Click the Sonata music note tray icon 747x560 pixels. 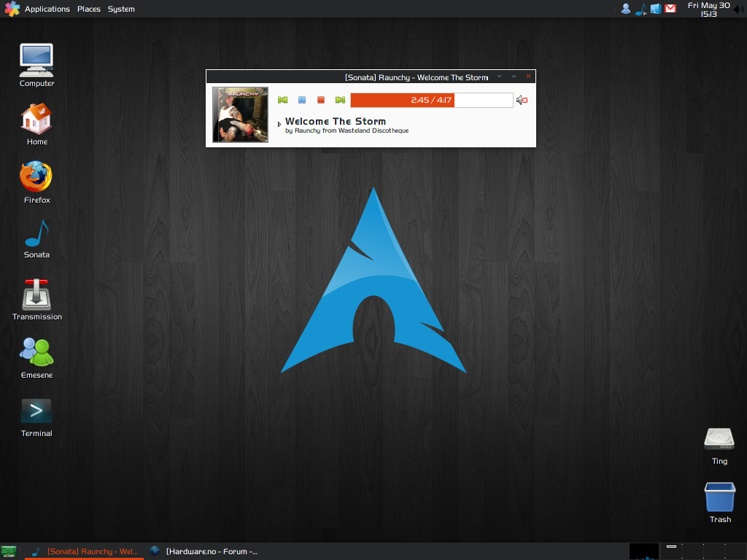(640, 9)
